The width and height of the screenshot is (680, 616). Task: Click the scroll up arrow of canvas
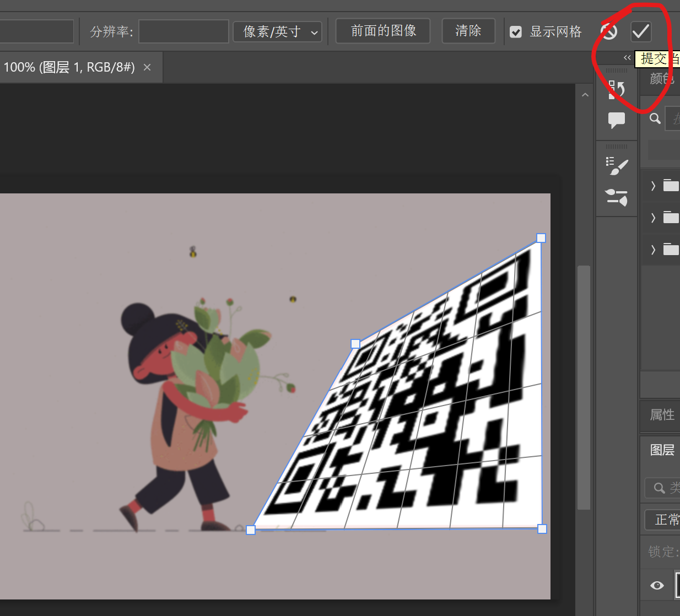tap(585, 95)
